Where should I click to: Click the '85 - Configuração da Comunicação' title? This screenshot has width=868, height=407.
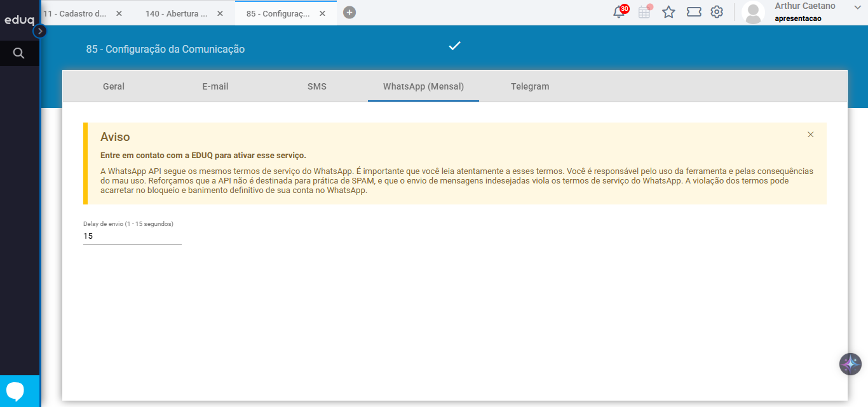coord(165,49)
